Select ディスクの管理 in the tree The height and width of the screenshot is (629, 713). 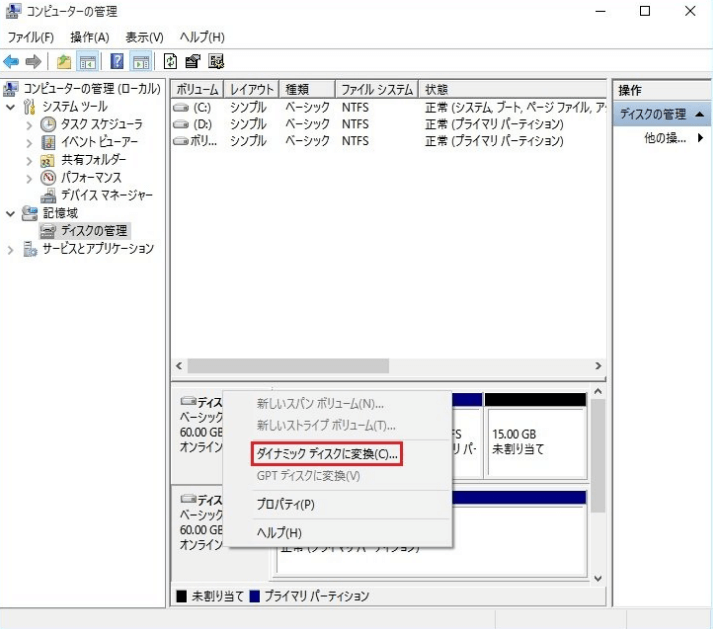(x=94, y=231)
